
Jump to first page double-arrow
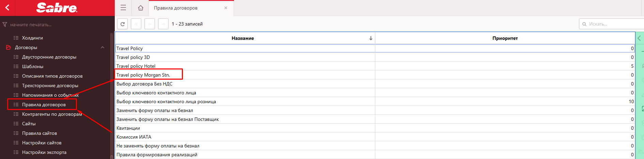click(136, 24)
